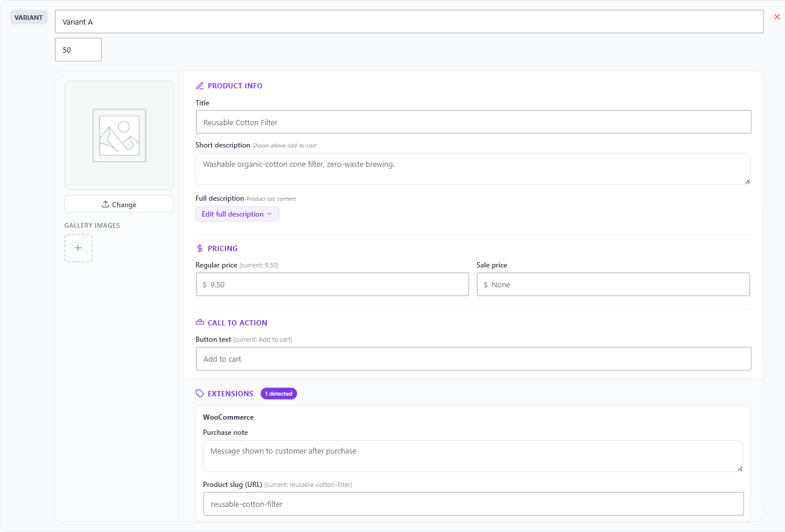Click the 'Regular price' label
Viewport: 785px width, 532px height.
coord(217,265)
